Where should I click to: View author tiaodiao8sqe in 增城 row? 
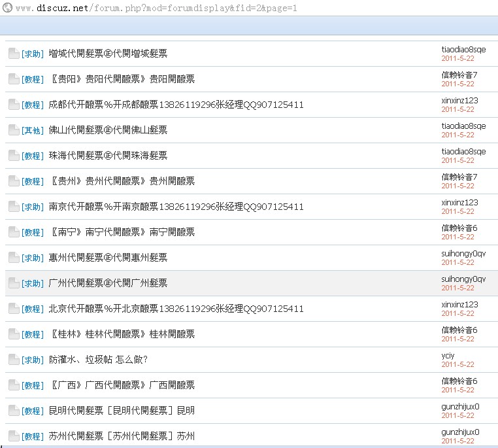463,50
